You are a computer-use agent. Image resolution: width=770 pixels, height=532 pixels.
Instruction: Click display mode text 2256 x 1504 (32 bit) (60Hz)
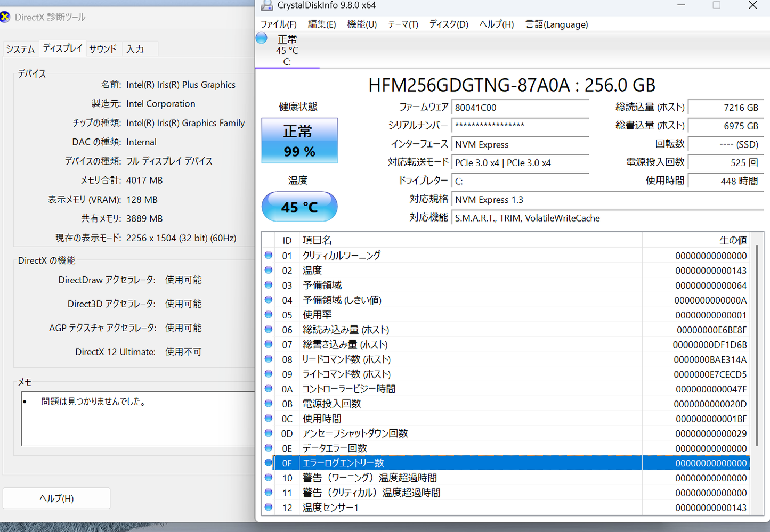tap(181, 238)
